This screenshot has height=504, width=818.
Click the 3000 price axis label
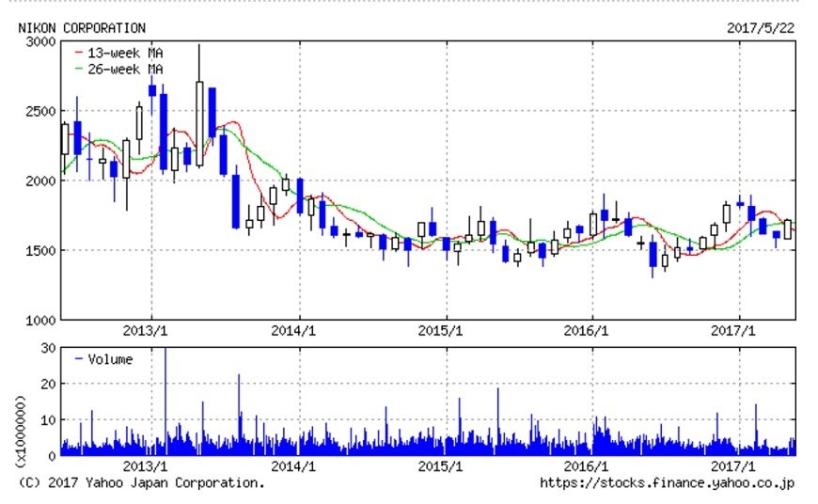tap(40, 42)
